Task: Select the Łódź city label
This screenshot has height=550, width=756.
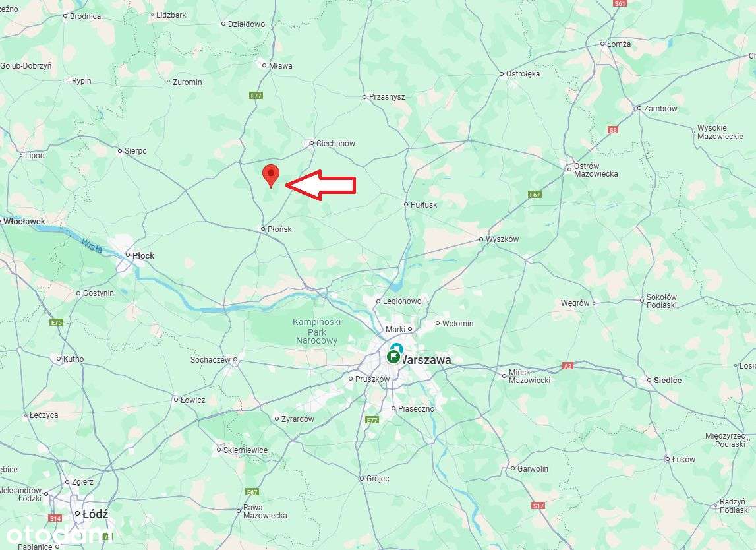Action: tap(95, 514)
